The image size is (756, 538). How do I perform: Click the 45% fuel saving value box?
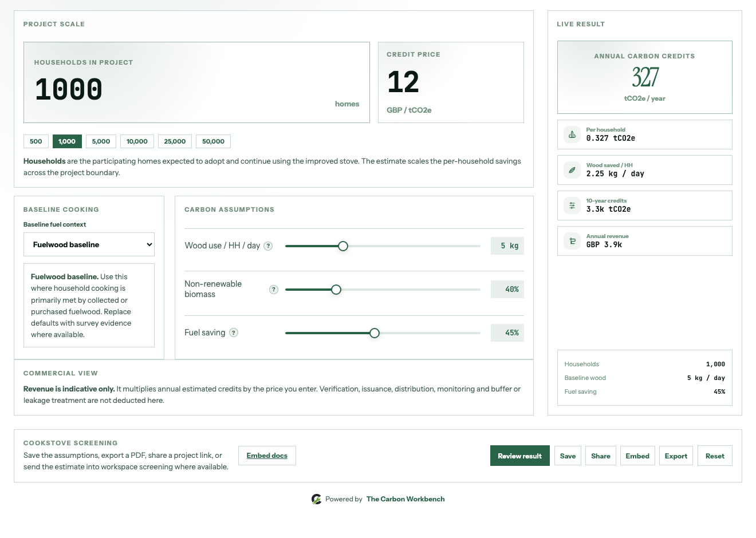(507, 333)
